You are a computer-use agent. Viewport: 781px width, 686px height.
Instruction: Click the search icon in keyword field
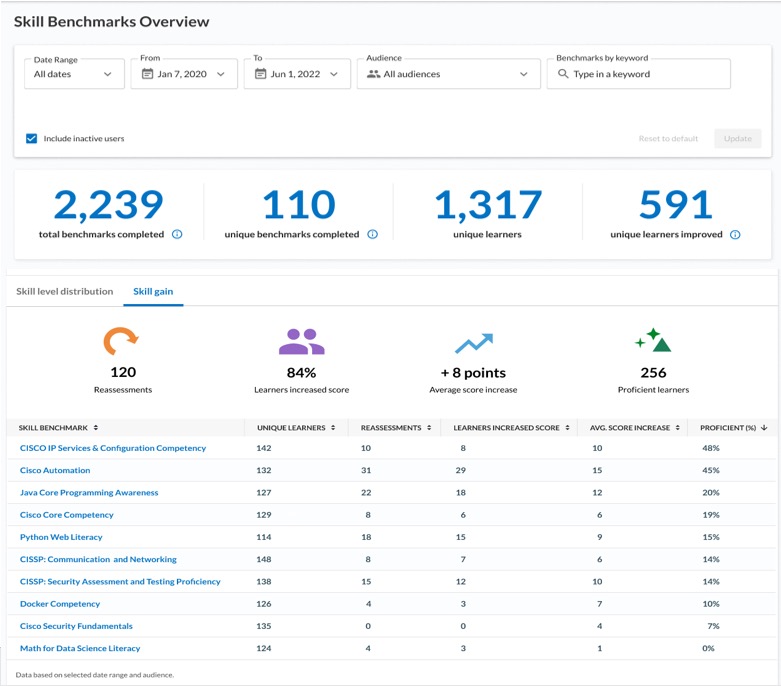562,74
